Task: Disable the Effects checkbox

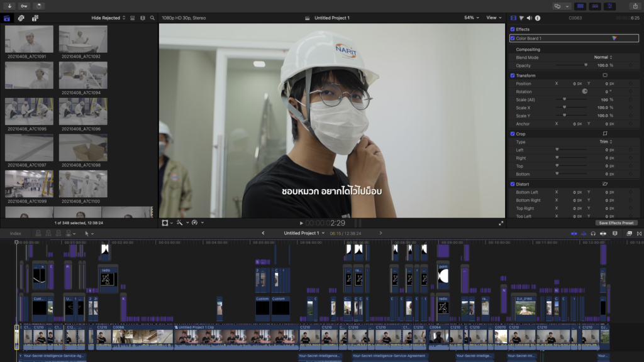Action: click(513, 29)
